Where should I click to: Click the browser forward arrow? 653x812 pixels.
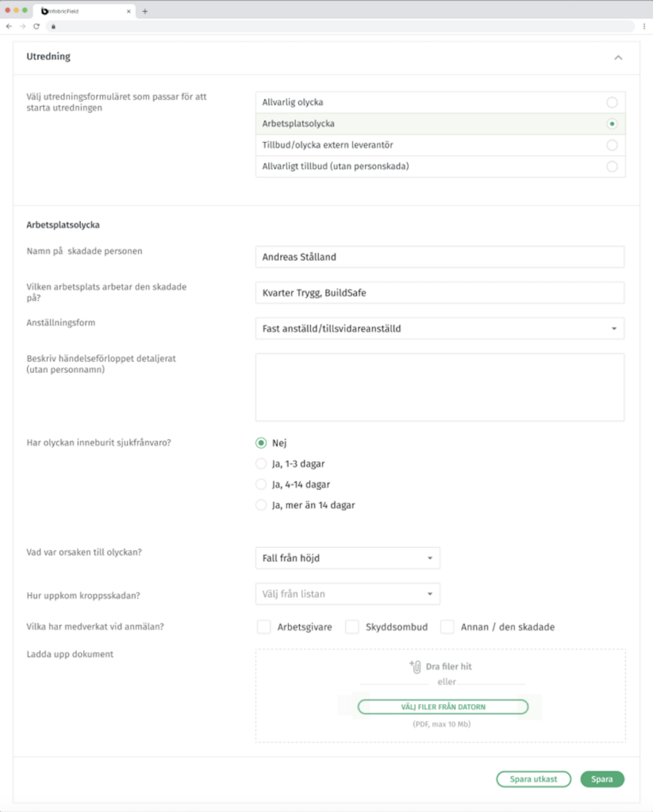pyautogui.click(x=22, y=26)
